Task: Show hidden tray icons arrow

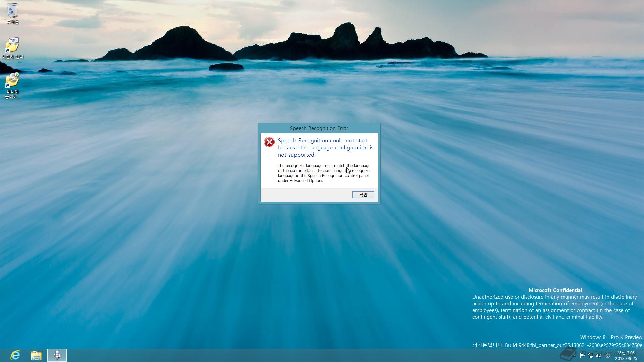Action: (575, 356)
